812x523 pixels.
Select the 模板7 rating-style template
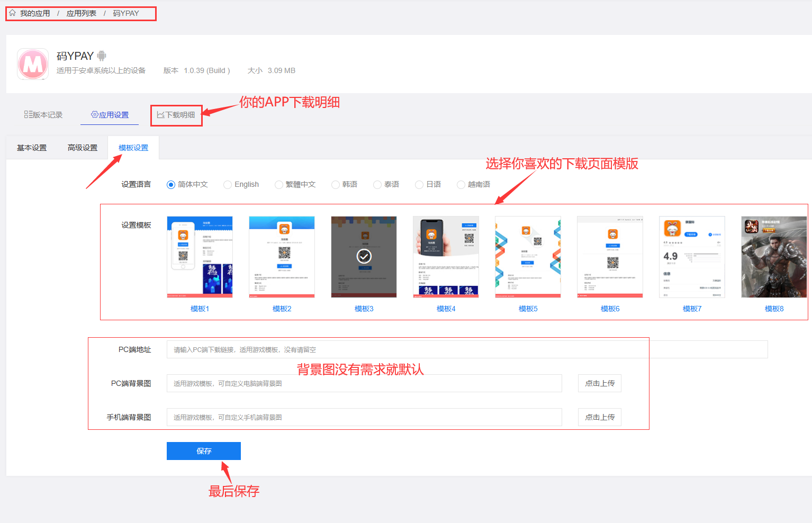pyautogui.click(x=692, y=257)
